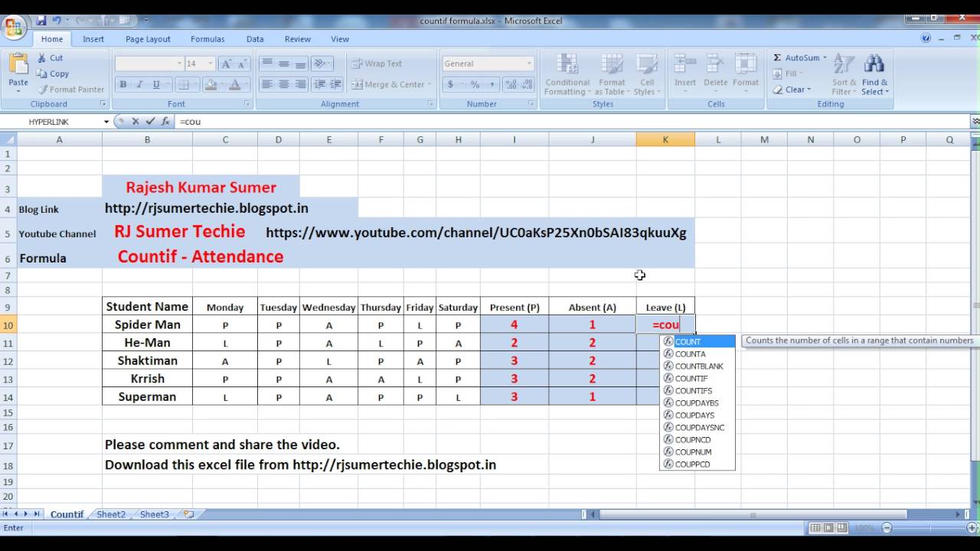This screenshot has height=551, width=980.
Task: Open the Clear menu
Action: pos(792,90)
